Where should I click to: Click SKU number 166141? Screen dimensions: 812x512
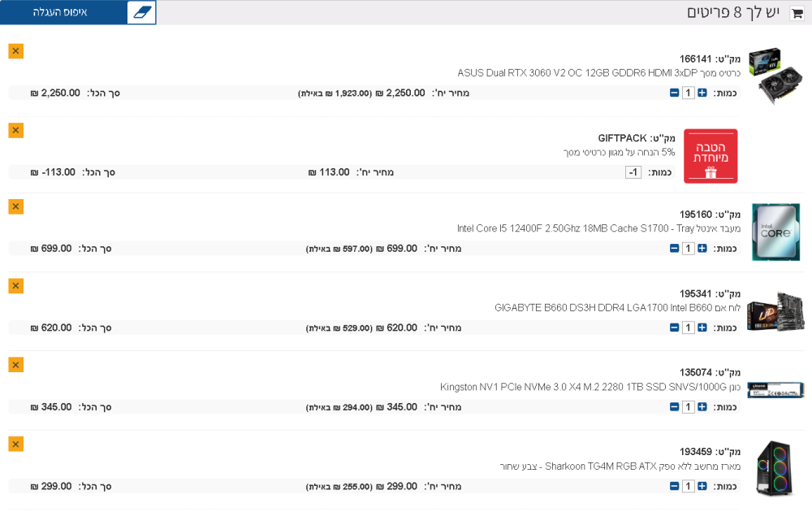pos(696,59)
